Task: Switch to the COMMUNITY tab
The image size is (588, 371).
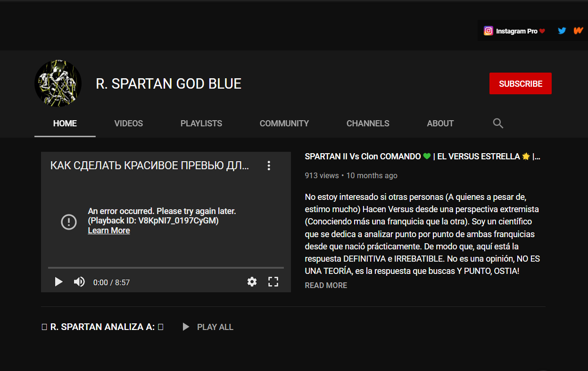Action: 284,124
